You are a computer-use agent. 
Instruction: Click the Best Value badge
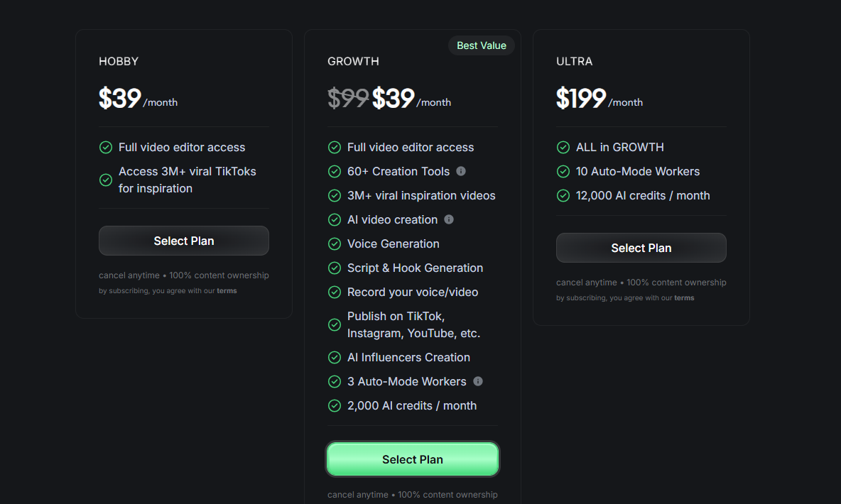481,45
